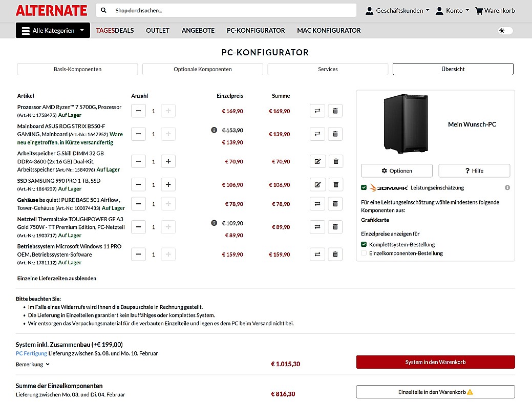Delete the be quiet! Gehäuse row
The width and height of the screenshot is (532, 402).
pos(335,204)
